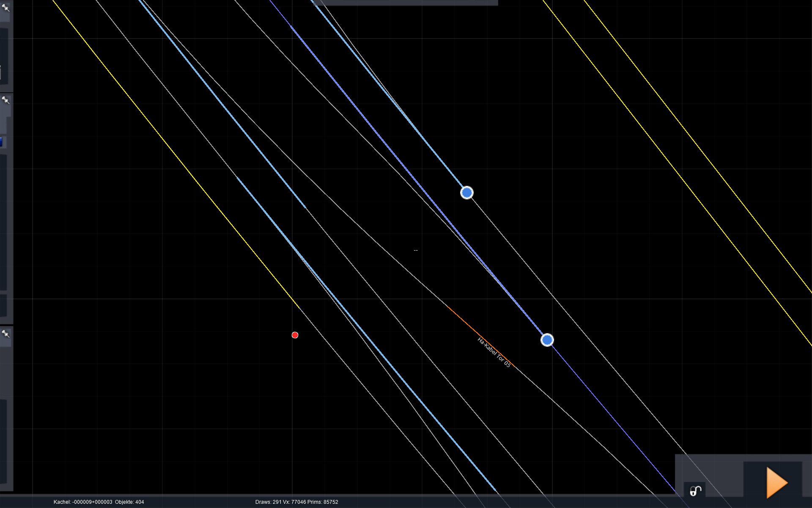Viewport: 812px width, 508px height.
Task: Click the pin icon on the bottom left panel
Action: point(5,334)
